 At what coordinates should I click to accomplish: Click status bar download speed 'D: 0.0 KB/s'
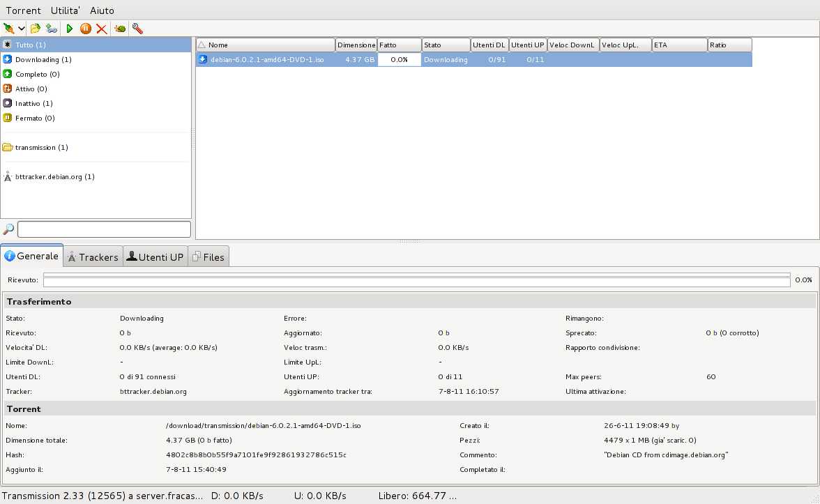click(237, 496)
